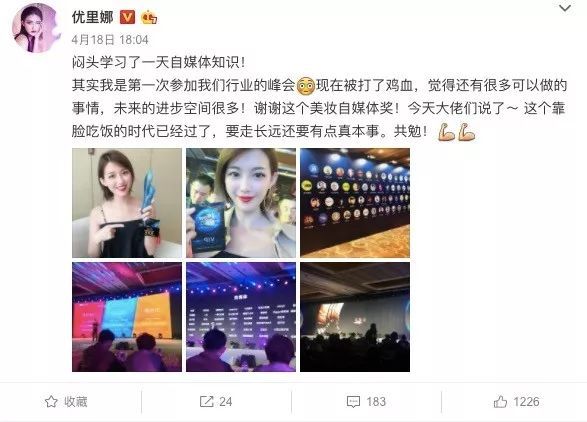Open the 4月18日 18:04 timestamp link

click(x=110, y=40)
